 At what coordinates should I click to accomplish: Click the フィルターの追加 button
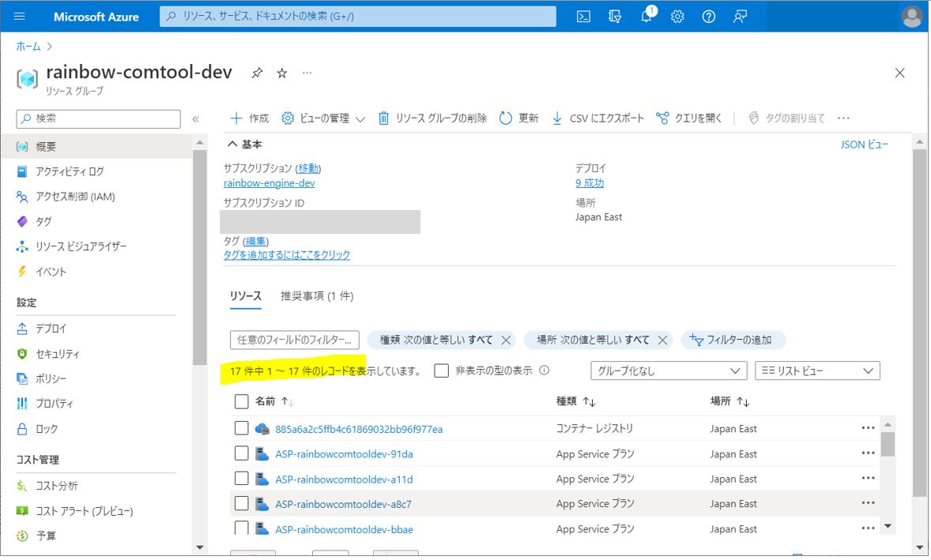[732, 340]
